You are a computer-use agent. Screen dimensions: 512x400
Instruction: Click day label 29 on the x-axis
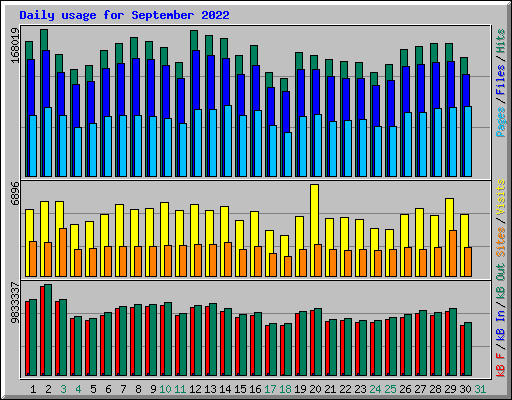(450, 389)
